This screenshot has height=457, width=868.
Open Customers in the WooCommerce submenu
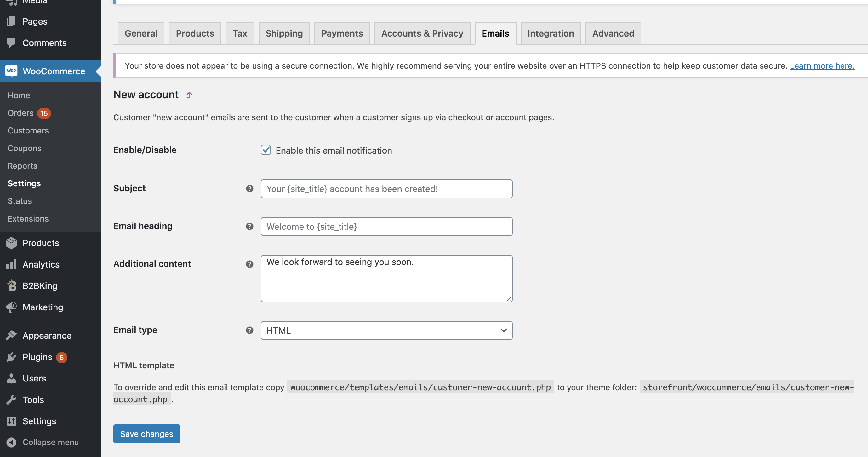point(28,131)
